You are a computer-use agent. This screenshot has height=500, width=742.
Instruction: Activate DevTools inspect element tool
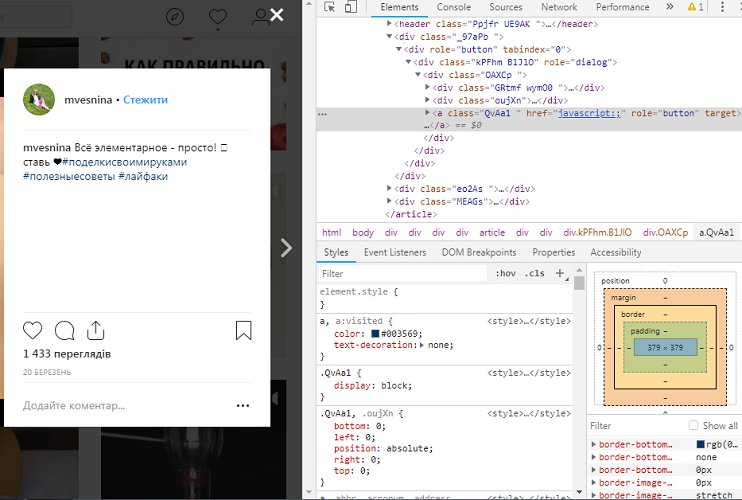pos(329,7)
